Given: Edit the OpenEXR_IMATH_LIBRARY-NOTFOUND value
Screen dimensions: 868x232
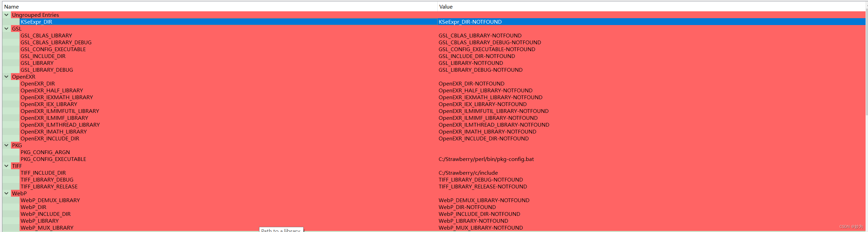Looking at the screenshot, I should (487, 132).
